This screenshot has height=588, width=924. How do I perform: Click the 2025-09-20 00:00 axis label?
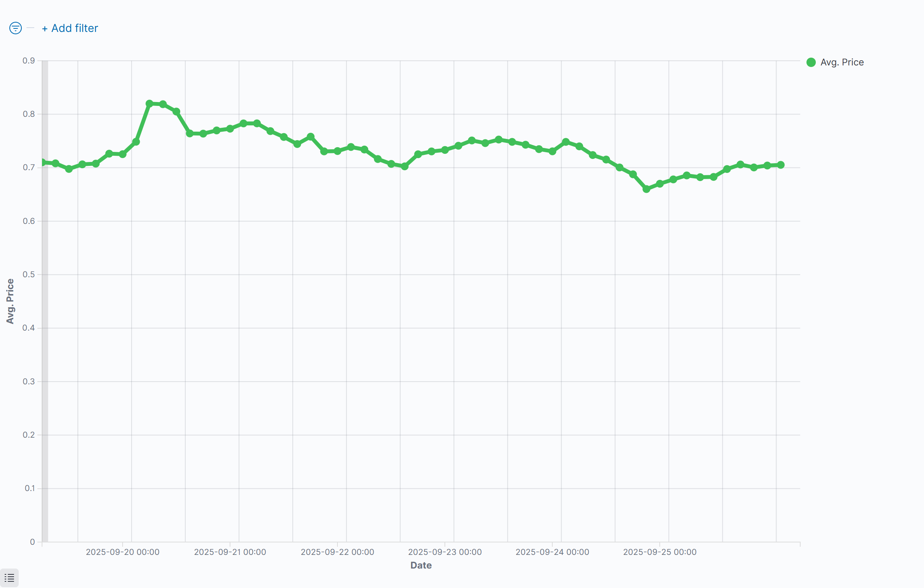[123, 552]
